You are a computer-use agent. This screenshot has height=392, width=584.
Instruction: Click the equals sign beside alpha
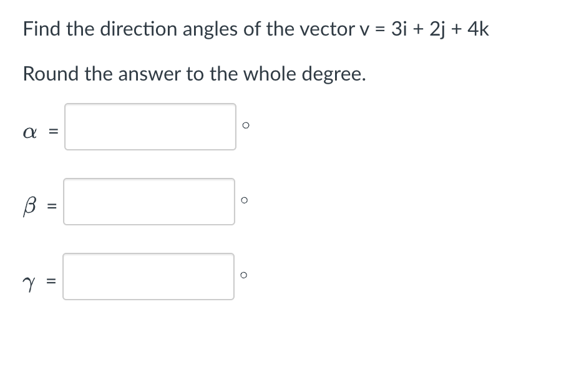(x=54, y=131)
